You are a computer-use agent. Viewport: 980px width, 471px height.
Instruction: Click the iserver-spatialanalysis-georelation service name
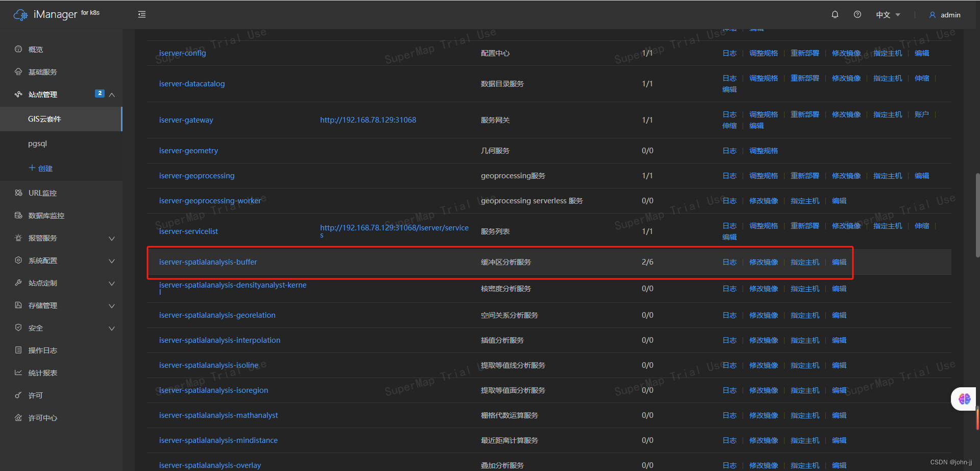[x=217, y=315]
